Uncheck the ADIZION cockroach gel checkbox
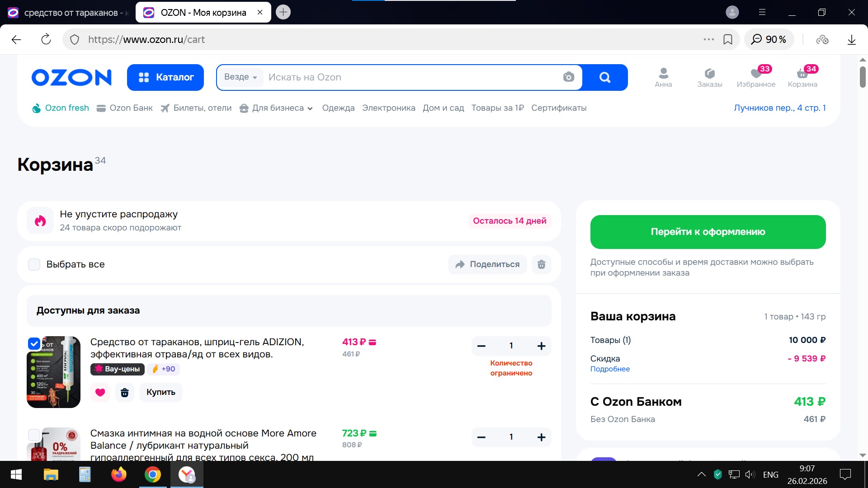 pyautogui.click(x=34, y=344)
